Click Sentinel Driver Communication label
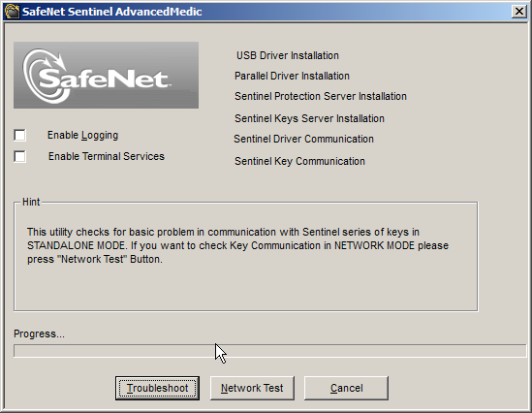The width and height of the screenshot is (532, 413). tap(303, 139)
